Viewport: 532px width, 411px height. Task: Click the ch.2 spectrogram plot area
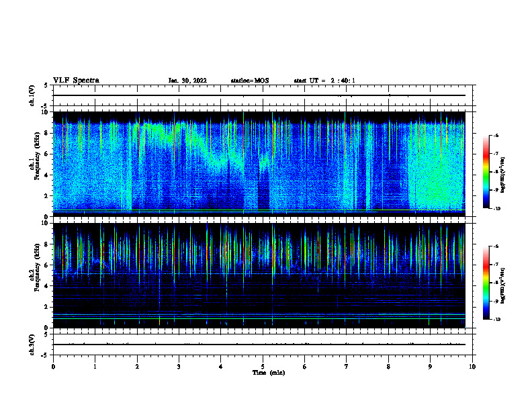259,275
